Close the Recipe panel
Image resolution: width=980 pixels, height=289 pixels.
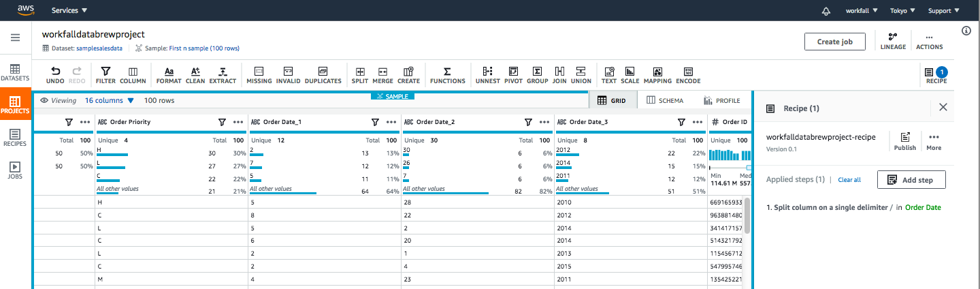coord(943,107)
